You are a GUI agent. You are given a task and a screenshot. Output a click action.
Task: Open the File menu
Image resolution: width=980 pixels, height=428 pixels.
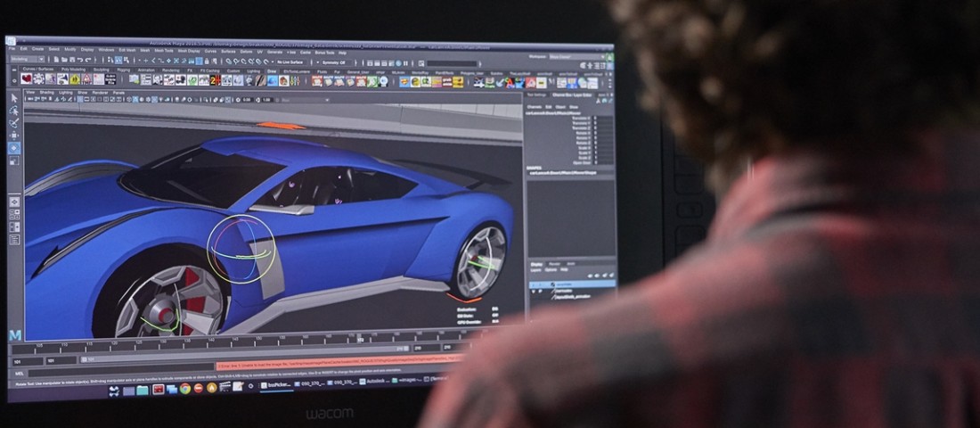click(x=12, y=48)
